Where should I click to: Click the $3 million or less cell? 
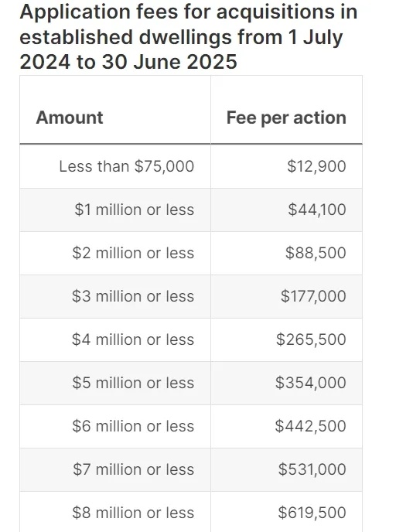coord(115,296)
